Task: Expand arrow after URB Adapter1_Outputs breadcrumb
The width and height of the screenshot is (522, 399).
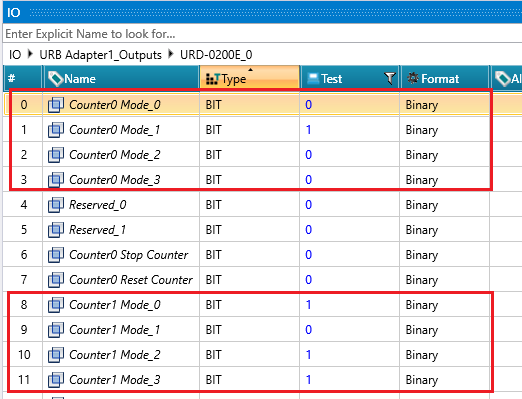Action: (x=171, y=54)
